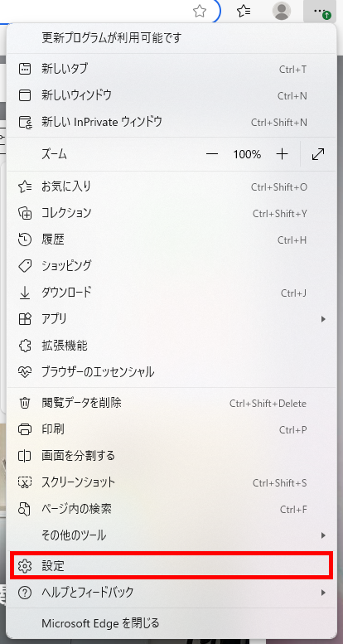Click the Ctrl+Shift+Delete shortcut text
The image size is (343, 644).
click(x=268, y=404)
